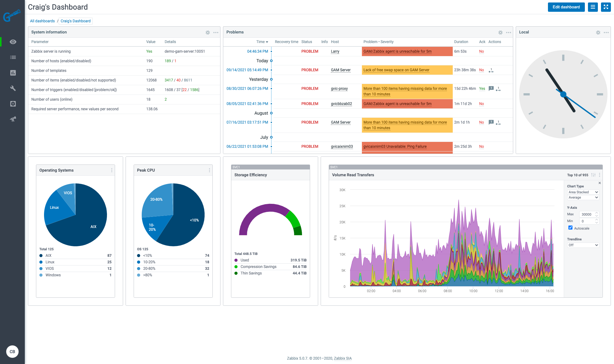Open the Monitoring eye icon in sidebar
Image resolution: width=614 pixels, height=364 pixels.
13,42
